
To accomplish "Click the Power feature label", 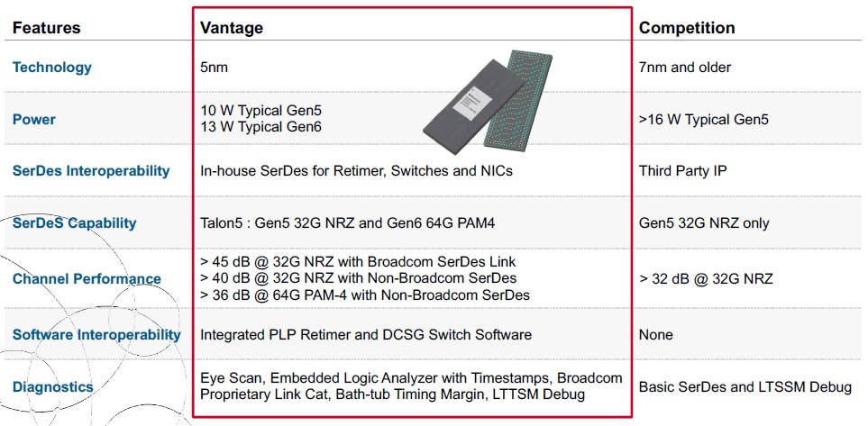I will [x=33, y=119].
